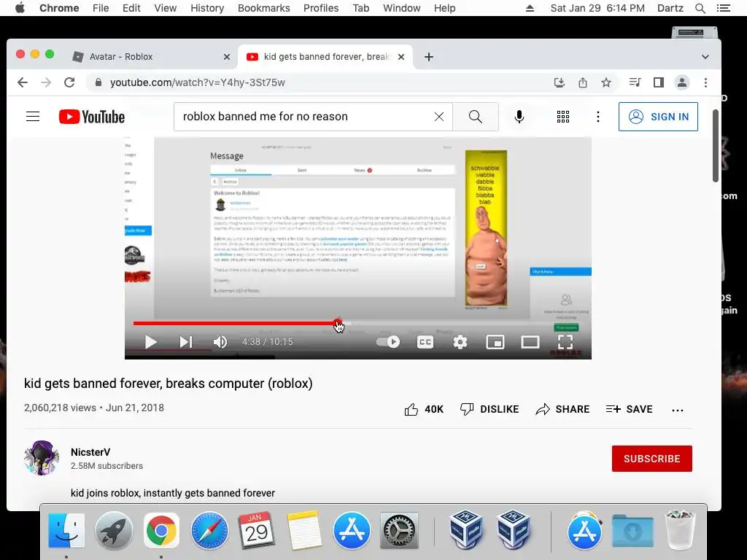The height and width of the screenshot is (560, 747).
Task: Search with voice microphone
Action: [519, 117]
